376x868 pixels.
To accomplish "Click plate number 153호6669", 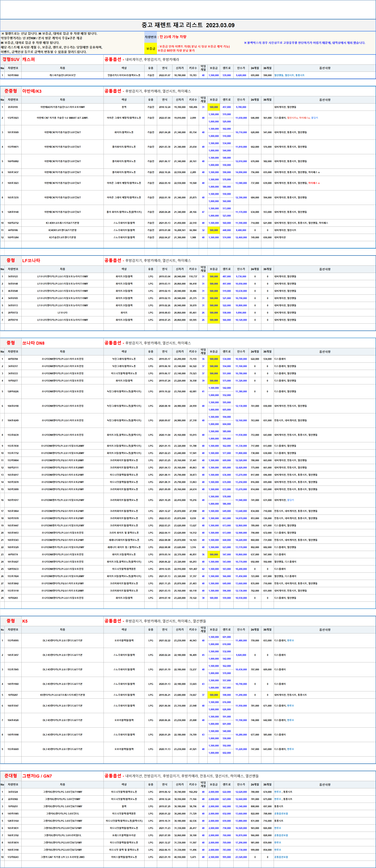I will pos(13,749).
